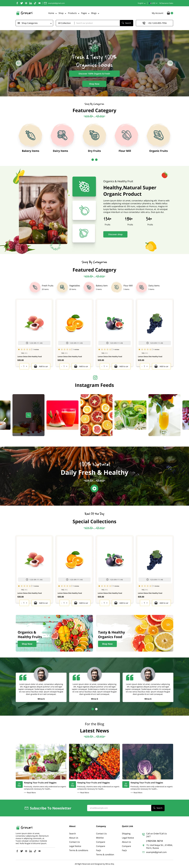Select the Vegetables category filter tab
This screenshot has width=189, height=868.
point(69,287)
